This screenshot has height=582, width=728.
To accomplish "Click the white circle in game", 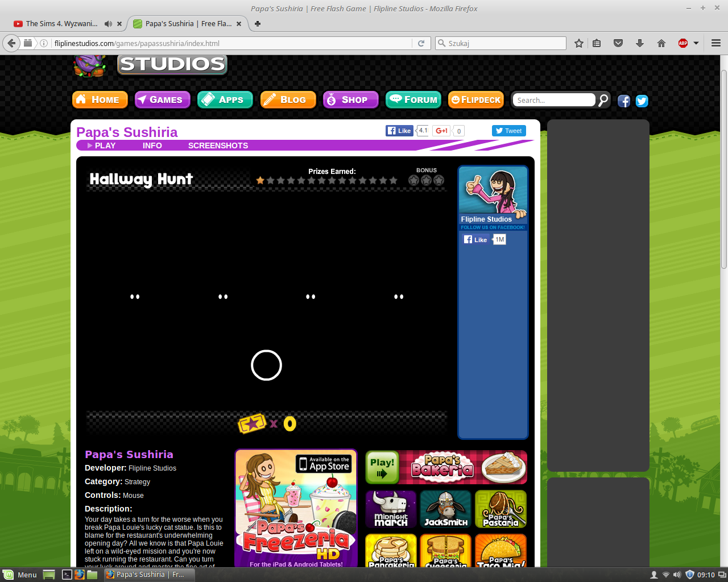I will pyautogui.click(x=266, y=365).
